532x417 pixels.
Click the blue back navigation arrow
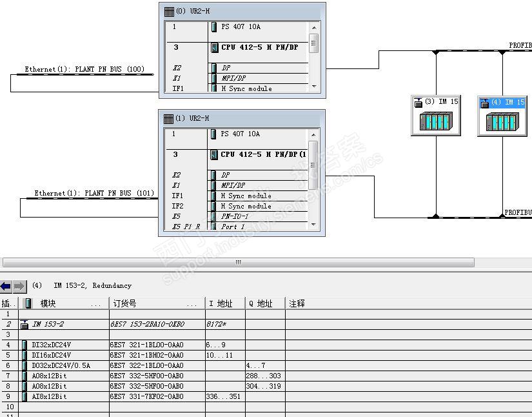[x=6, y=286]
